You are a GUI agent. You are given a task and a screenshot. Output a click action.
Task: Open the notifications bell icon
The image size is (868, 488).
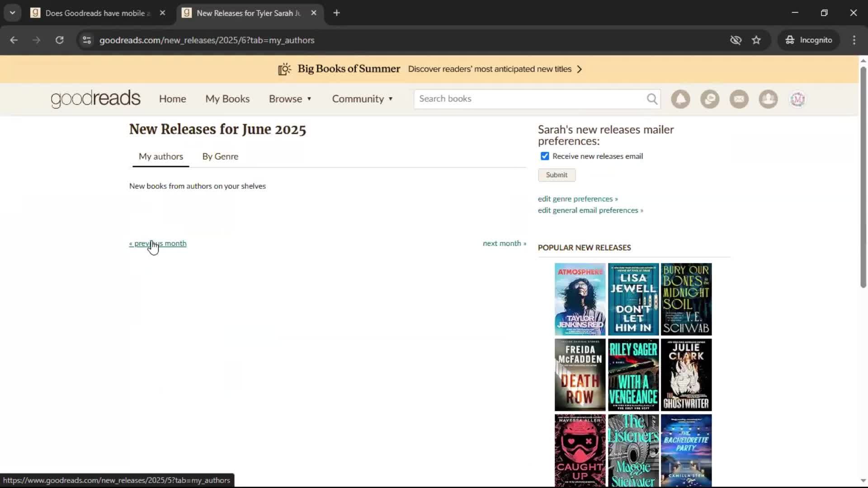(x=680, y=99)
